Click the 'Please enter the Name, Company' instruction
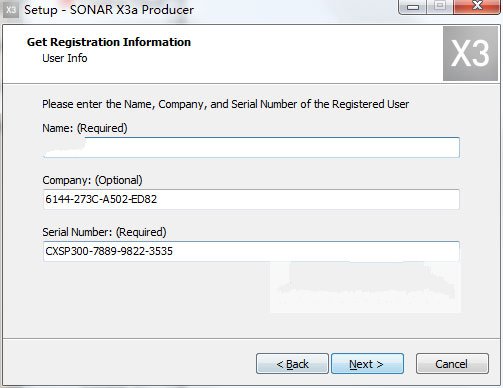This screenshot has width=503, height=388. tap(226, 104)
